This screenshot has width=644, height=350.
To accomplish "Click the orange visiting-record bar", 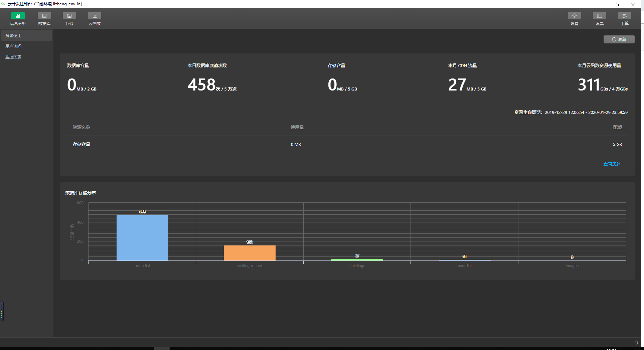I will point(250,253).
